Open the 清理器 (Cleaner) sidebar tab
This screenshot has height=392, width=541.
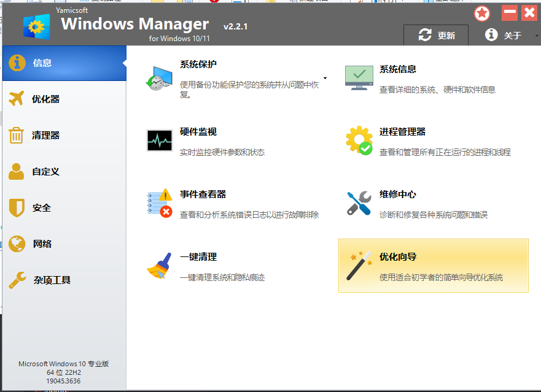pyautogui.click(x=64, y=136)
